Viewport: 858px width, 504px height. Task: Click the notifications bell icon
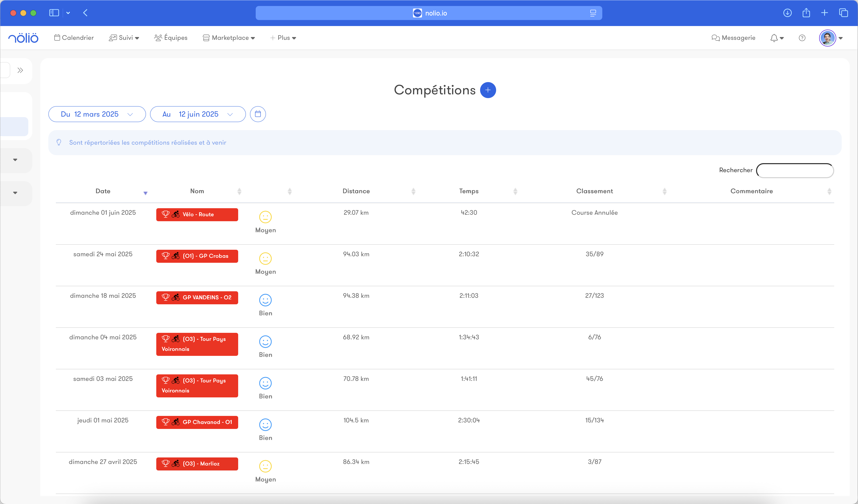774,38
